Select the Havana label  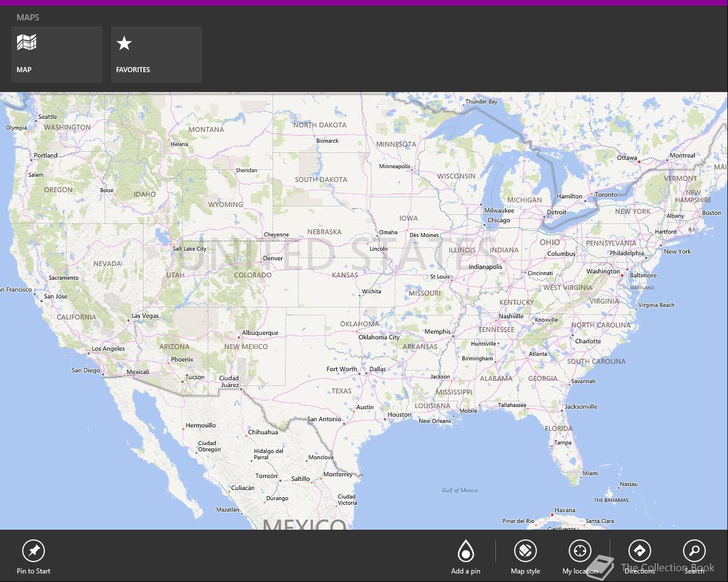pyautogui.click(x=565, y=510)
